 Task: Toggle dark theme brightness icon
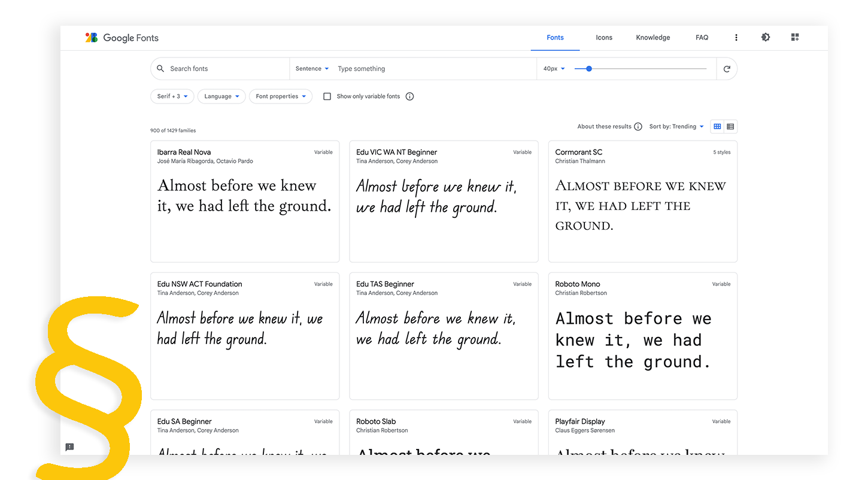click(766, 37)
